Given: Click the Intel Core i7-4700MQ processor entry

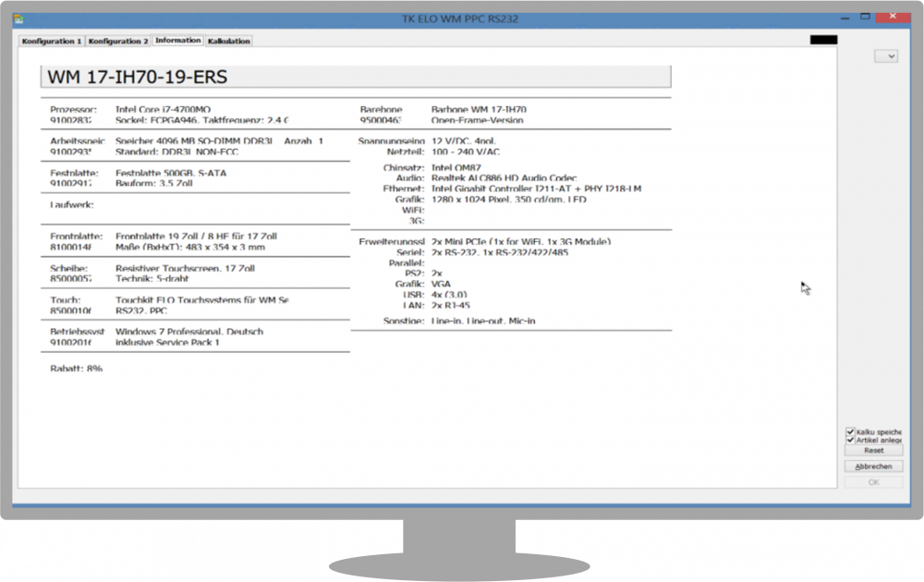Looking at the screenshot, I should pyautogui.click(x=163, y=109).
